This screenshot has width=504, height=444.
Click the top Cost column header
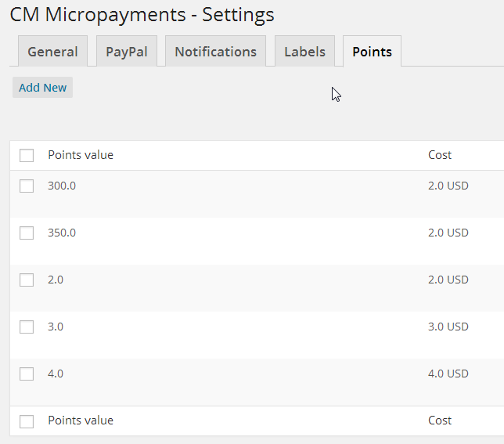point(440,155)
